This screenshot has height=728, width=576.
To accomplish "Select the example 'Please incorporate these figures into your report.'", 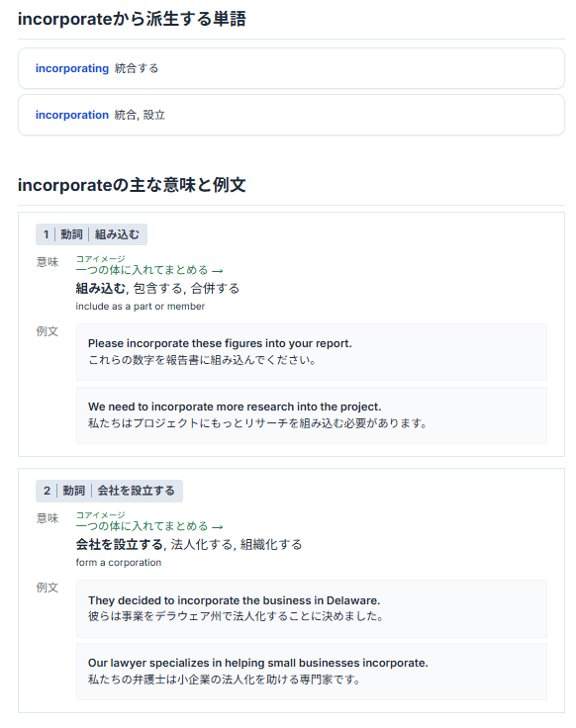I will coord(220,343).
